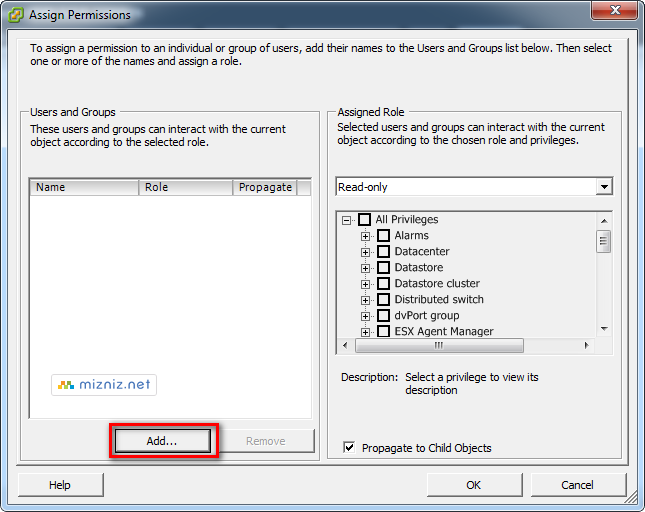Click the Add... button
Viewport: 645px width, 512px height.
(x=163, y=441)
